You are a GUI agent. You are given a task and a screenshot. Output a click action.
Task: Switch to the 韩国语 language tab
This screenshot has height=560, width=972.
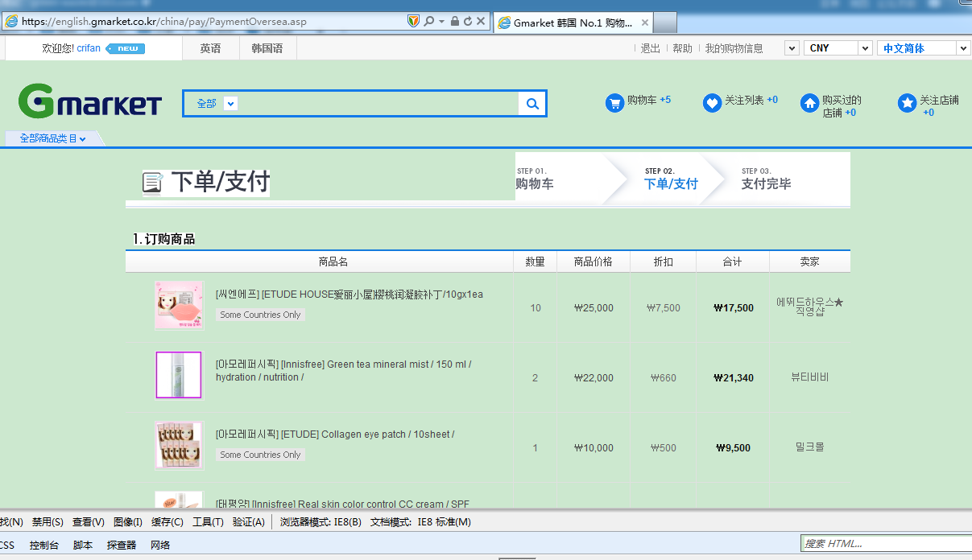pyautogui.click(x=267, y=48)
